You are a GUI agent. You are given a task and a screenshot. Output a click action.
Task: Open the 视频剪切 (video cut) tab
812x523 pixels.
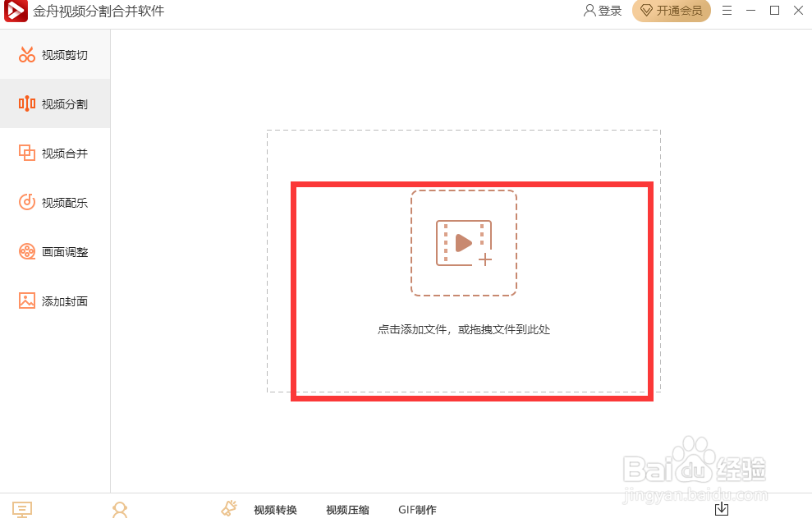point(55,54)
